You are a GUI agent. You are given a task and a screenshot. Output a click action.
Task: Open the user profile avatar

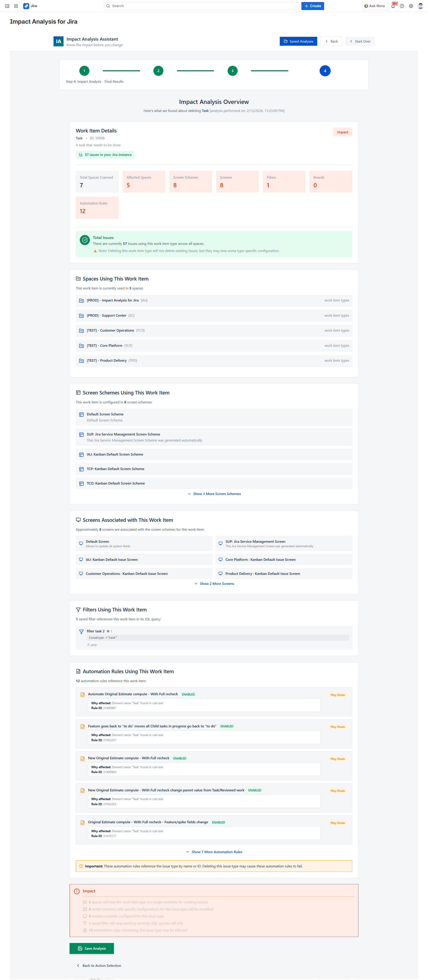(x=420, y=6)
